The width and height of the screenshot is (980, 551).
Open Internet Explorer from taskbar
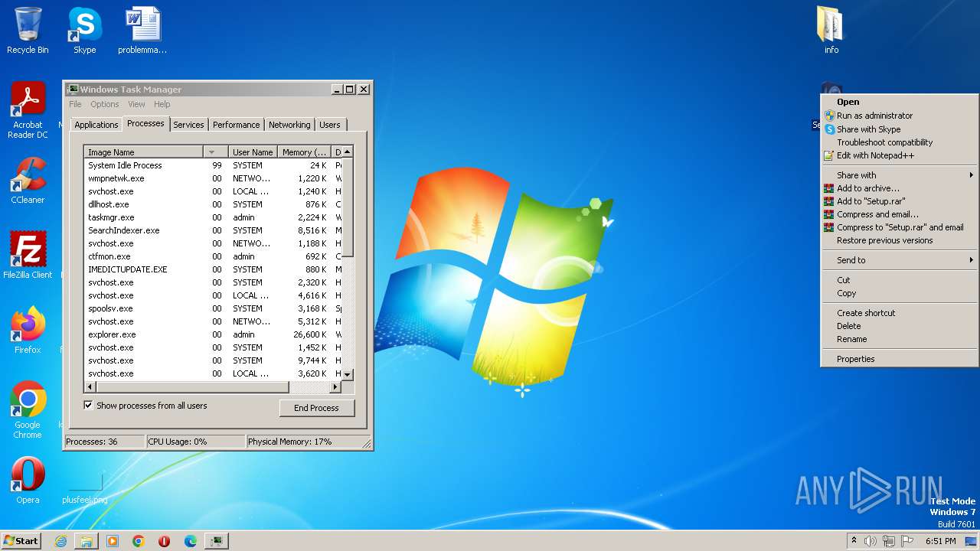60,541
